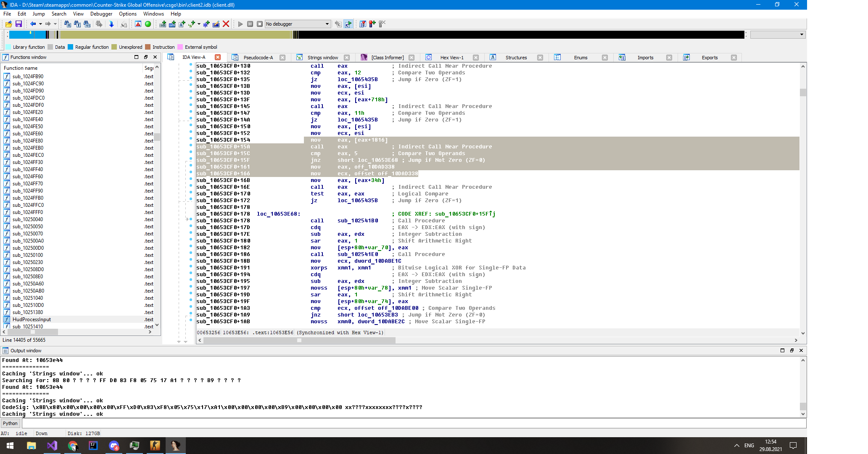
Task: Click the Library function color legend swatch
Action: (8, 47)
